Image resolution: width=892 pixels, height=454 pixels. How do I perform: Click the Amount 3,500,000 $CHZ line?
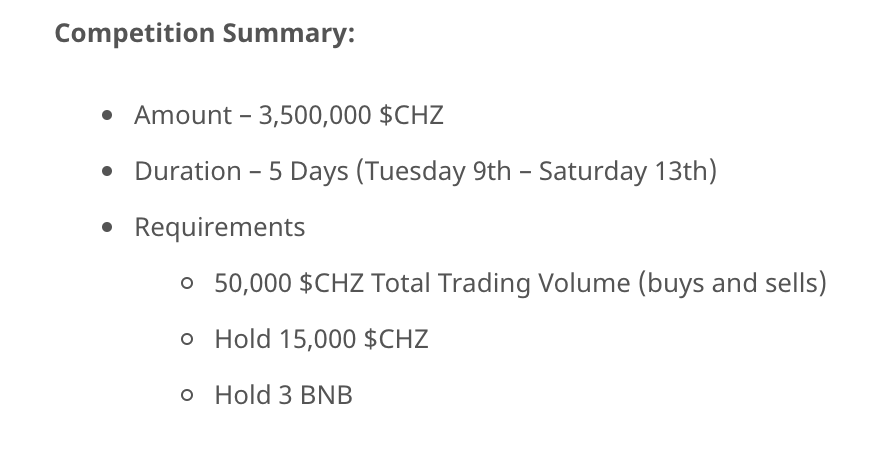click(x=289, y=115)
